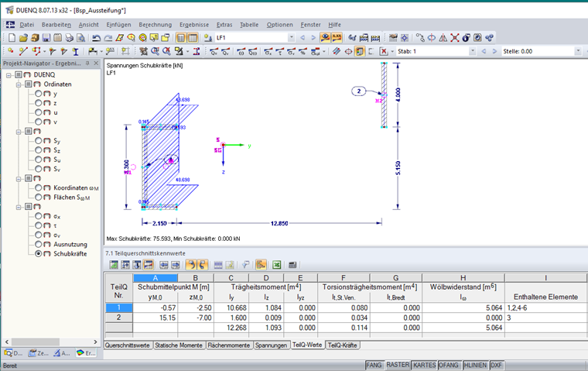Save the project using floppy disk icon
This screenshot has height=371, width=588.
coord(46,37)
